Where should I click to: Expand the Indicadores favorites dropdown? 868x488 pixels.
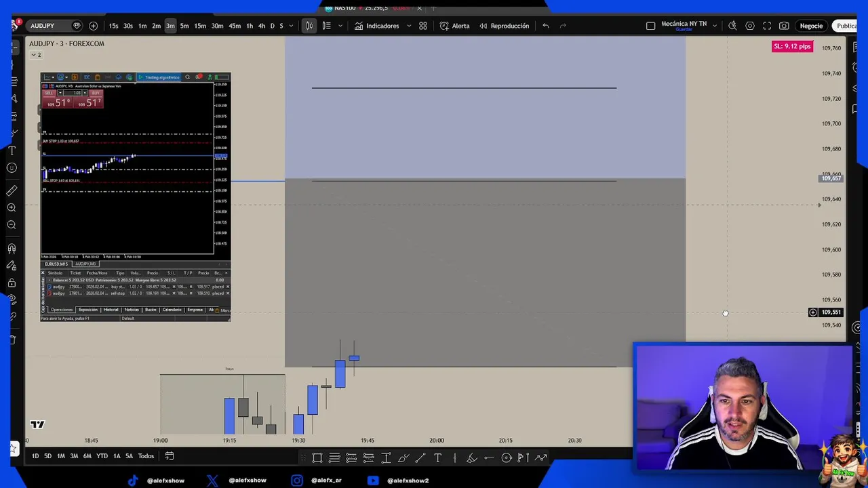408,26
